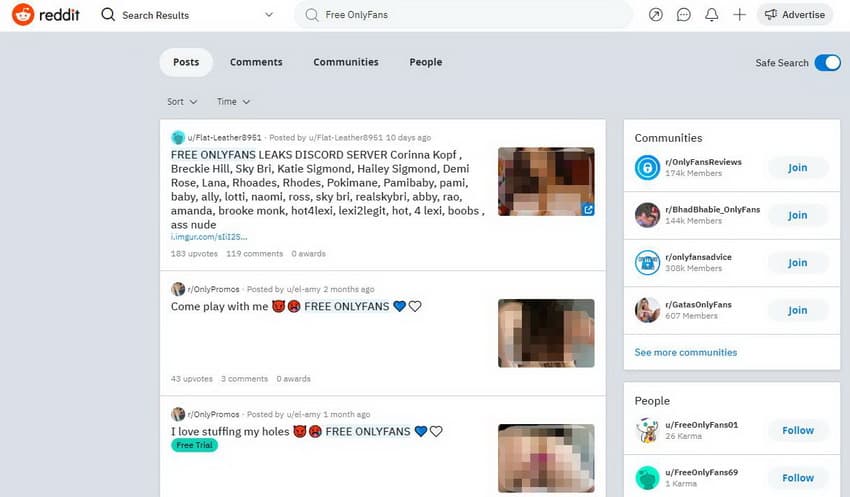Click u/Flat-Leather8961 avatar icon
The image size is (850, 497).
click(x=178, y=137)
